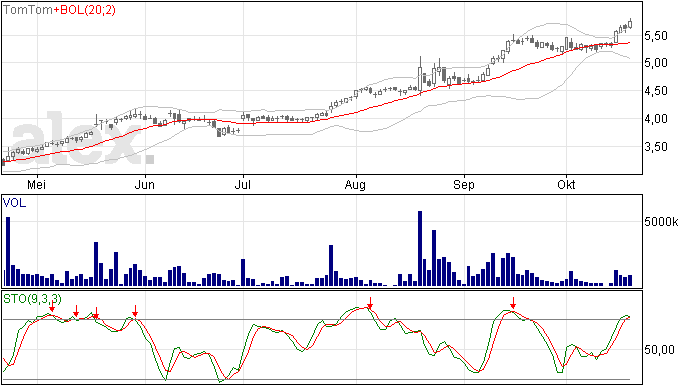Click the 5,50 price axis value
The width and height of the screenshot is (690, 387).
pos(656,36)
